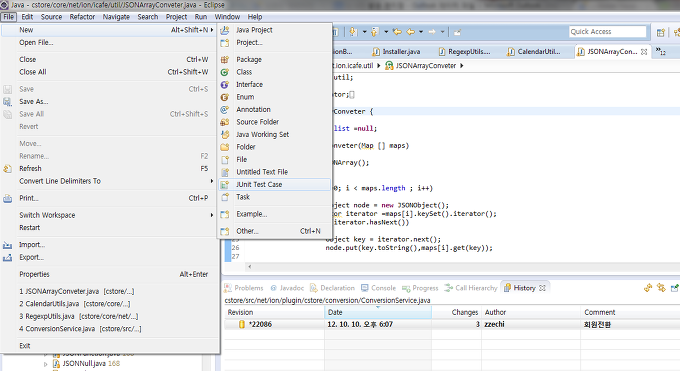Click the Folder icon in New submenu
Viewport: 680px width, 371px height.
point(225,147)
